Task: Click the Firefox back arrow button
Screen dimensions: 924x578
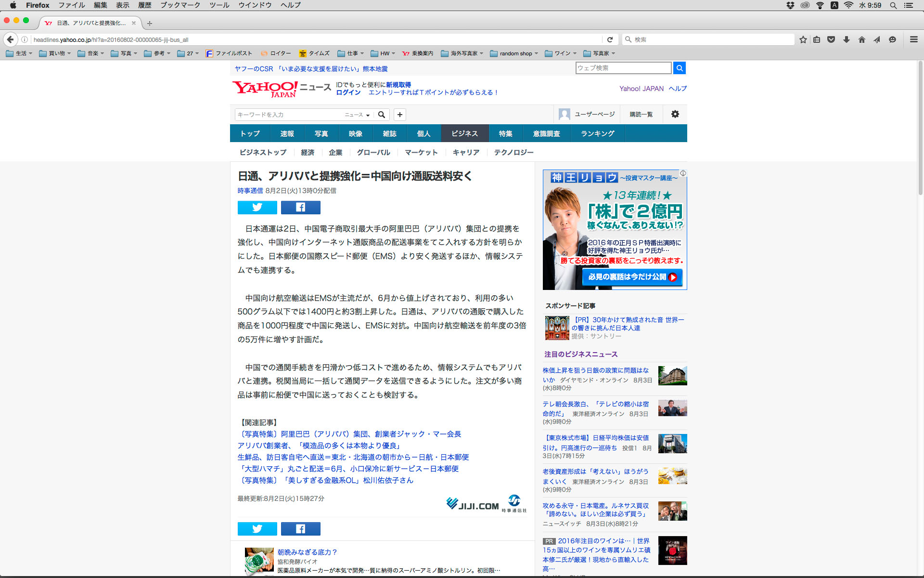Action: pyautogui.click(x=10, y=39)
